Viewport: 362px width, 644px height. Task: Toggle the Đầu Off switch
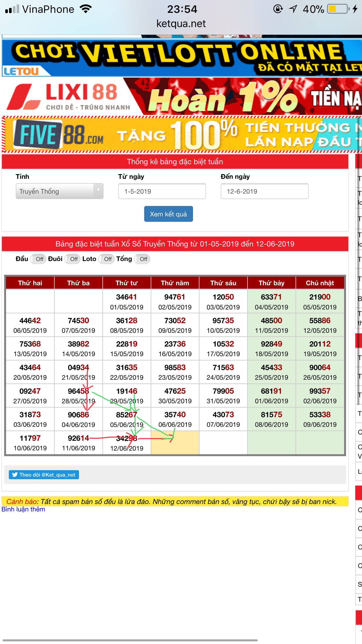38,259
